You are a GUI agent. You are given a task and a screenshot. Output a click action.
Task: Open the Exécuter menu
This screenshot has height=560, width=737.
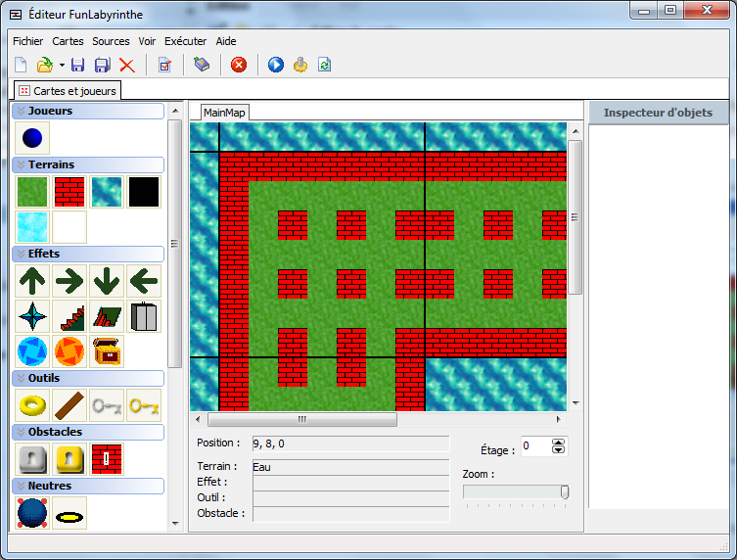point(186,41)
